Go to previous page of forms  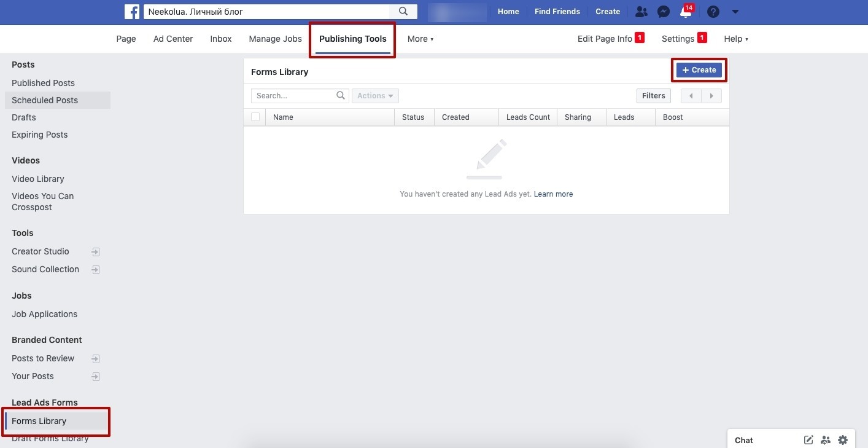(x=691, y=96)
